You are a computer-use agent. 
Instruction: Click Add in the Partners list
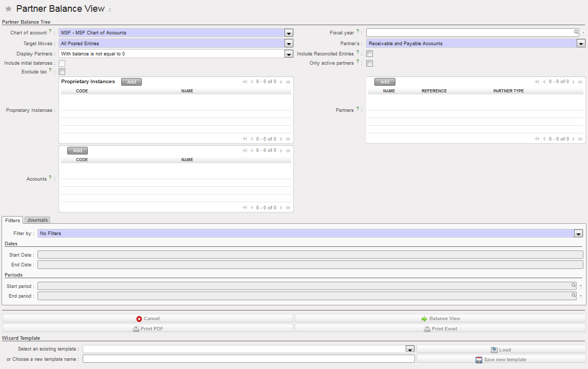coord(385,82)
